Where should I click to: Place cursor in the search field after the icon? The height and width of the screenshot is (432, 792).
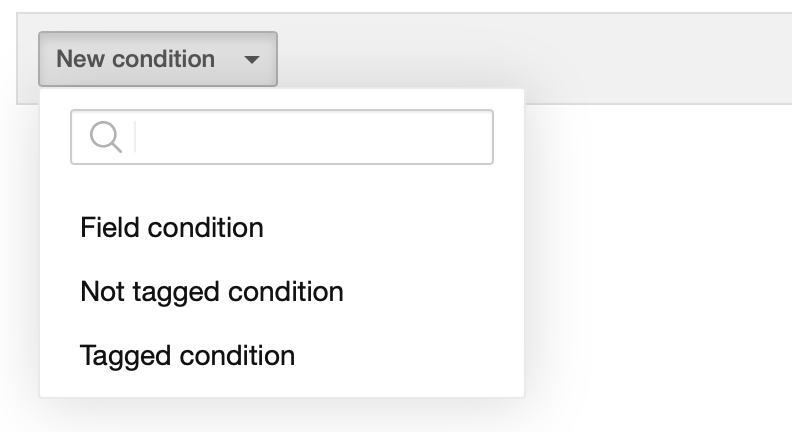point(313,137)
